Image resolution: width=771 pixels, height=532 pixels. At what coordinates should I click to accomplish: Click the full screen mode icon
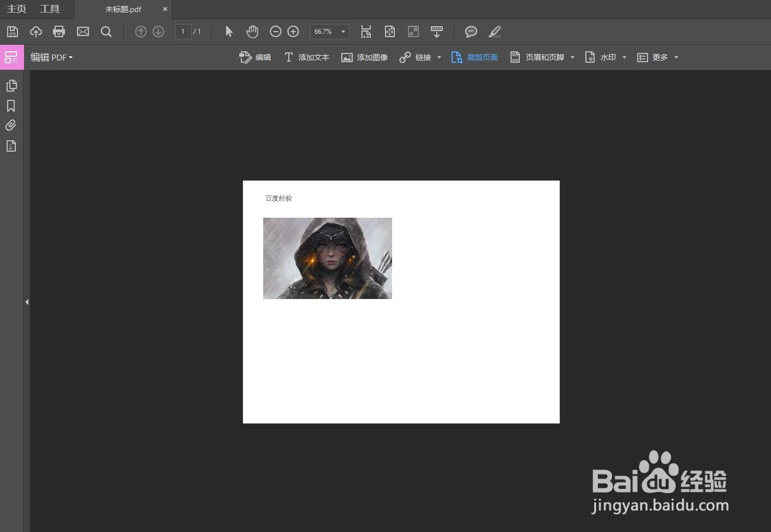pyautogui.click(x=413, y=32)
